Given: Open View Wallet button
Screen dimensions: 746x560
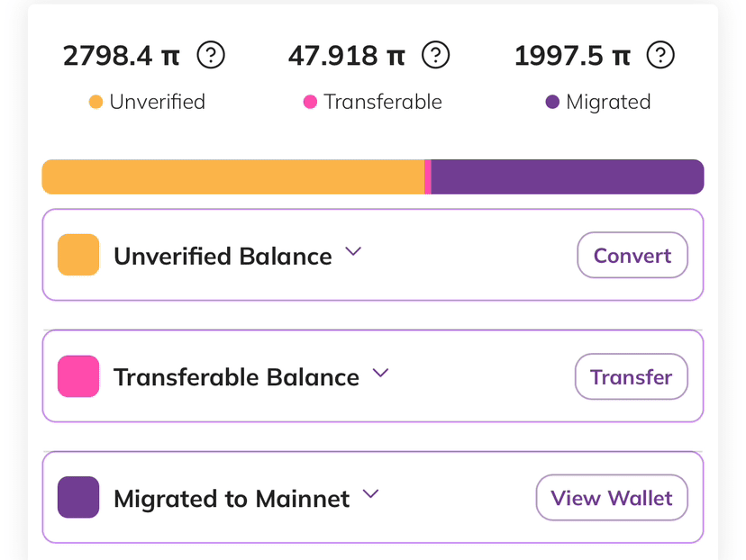Looking at the screenshot, I should coord(612,498).
